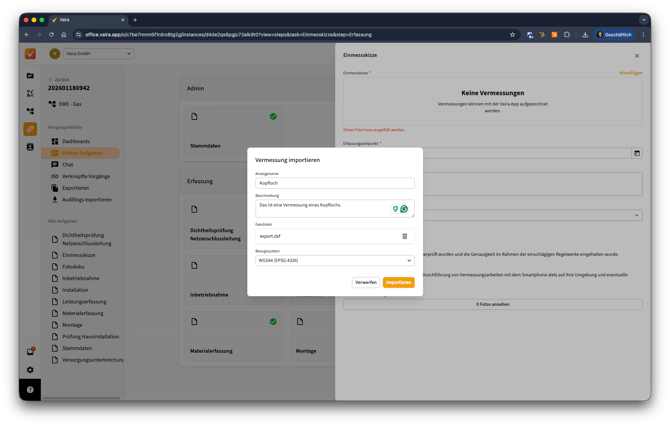Open Offene Aufgaben in the sidebar
Viewport: 670px width, 426px height.
tap(84, 153)
